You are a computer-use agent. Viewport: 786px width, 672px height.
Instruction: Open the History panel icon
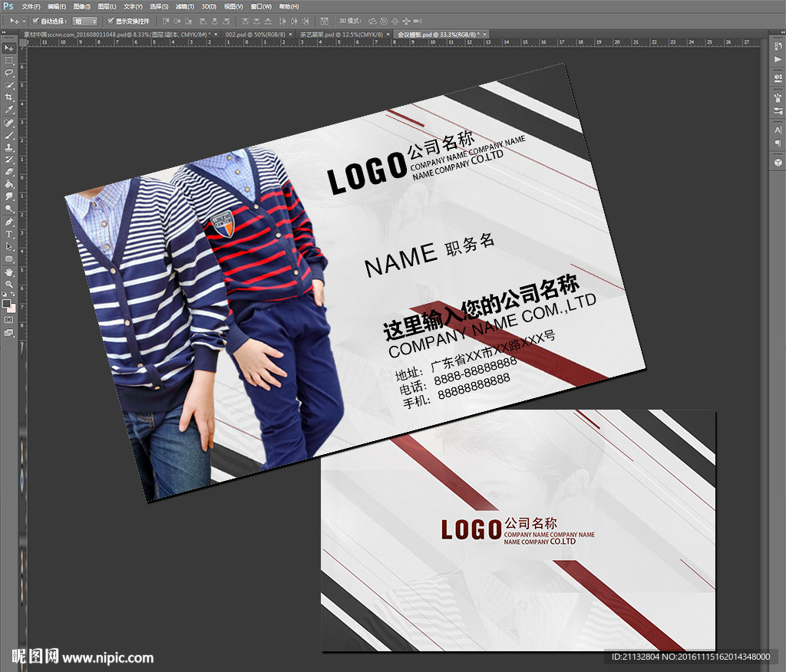pos(778,48)
